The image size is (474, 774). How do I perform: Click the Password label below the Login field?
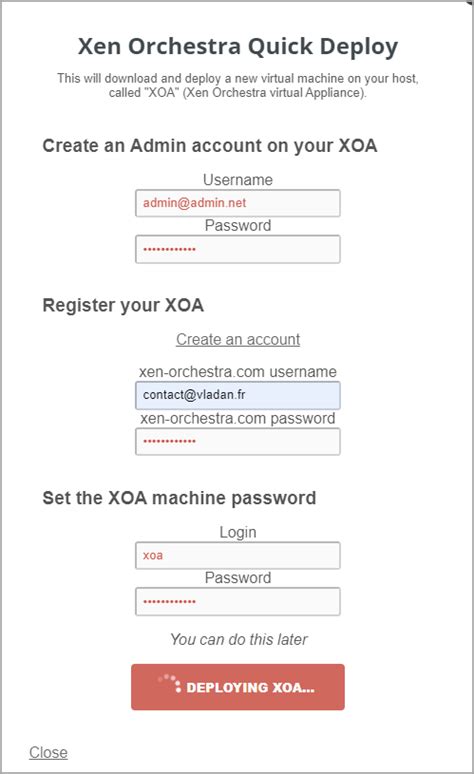click(x=238, y=578)
